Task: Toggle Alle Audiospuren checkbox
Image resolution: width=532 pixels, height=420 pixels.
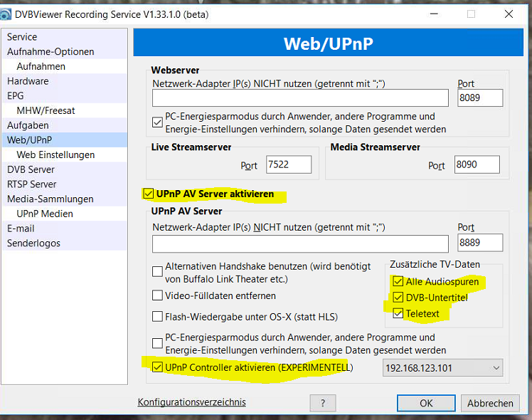Action: [x=398, y=281]
